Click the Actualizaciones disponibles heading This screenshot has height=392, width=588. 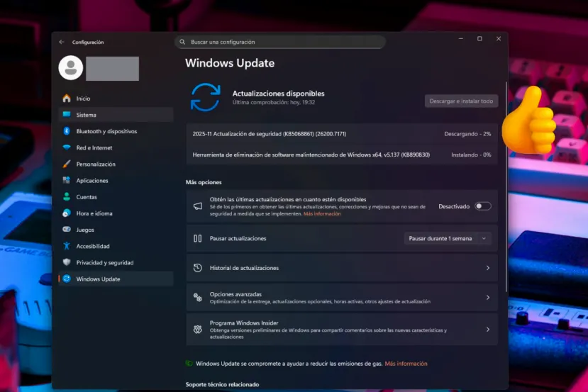(x=278, y=94)
